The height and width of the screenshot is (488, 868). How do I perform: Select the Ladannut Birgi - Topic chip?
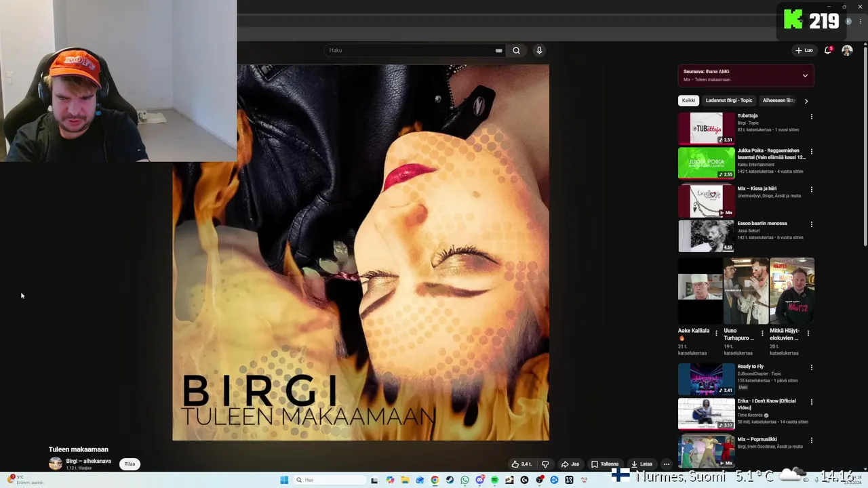(729, 100)
